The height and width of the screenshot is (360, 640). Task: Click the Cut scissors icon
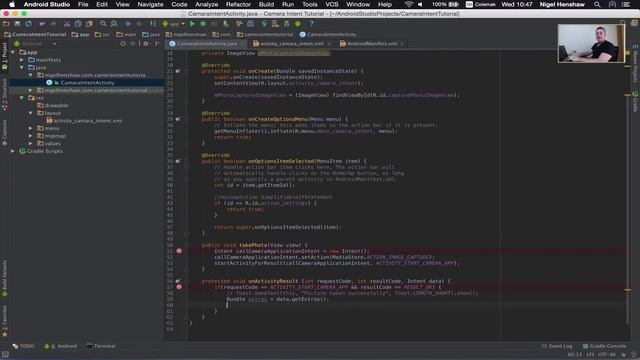pos(67,24)
